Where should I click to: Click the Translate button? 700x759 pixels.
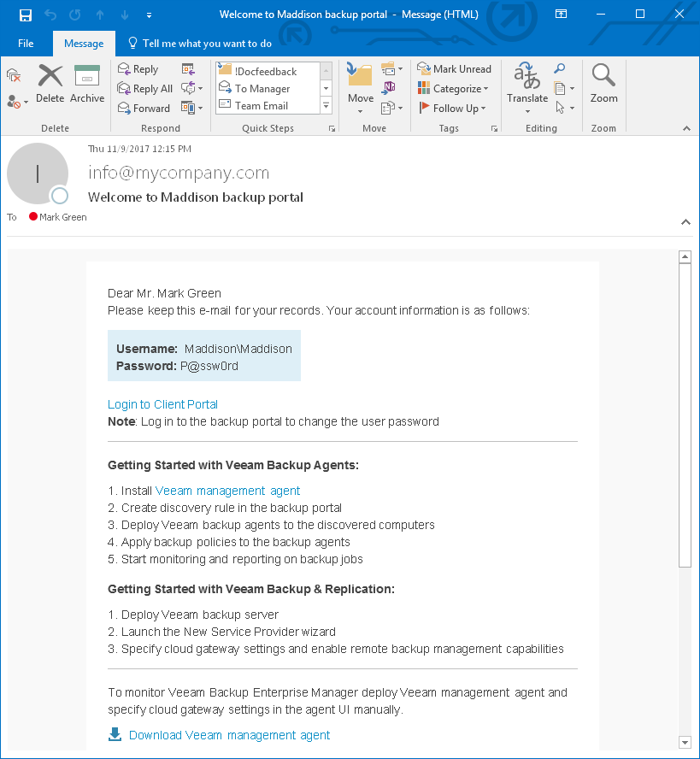pos(527,87)
